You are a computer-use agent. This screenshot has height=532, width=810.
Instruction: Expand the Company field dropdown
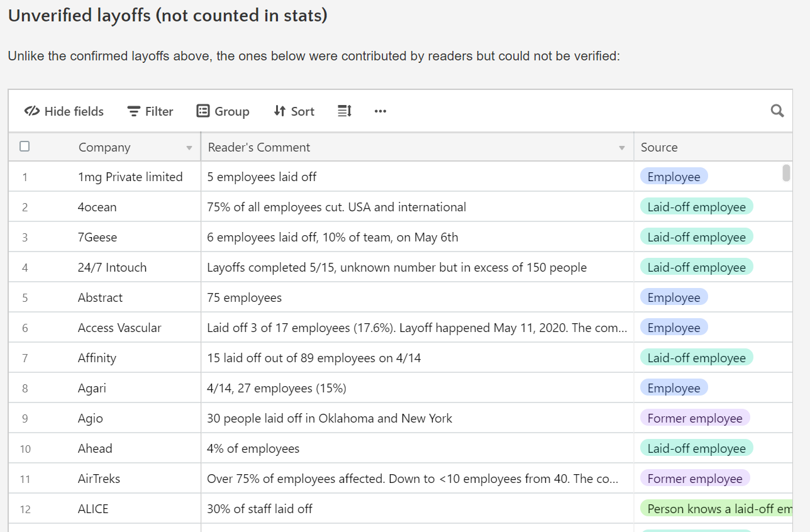point(189,147)
